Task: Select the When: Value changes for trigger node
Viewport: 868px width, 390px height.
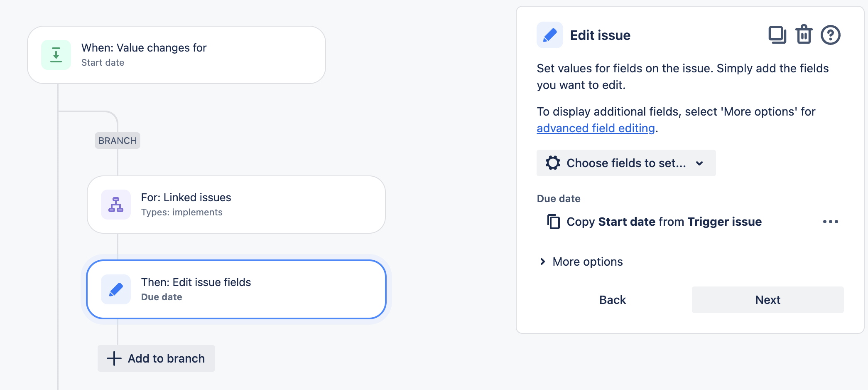Action: tap(176, 54)
